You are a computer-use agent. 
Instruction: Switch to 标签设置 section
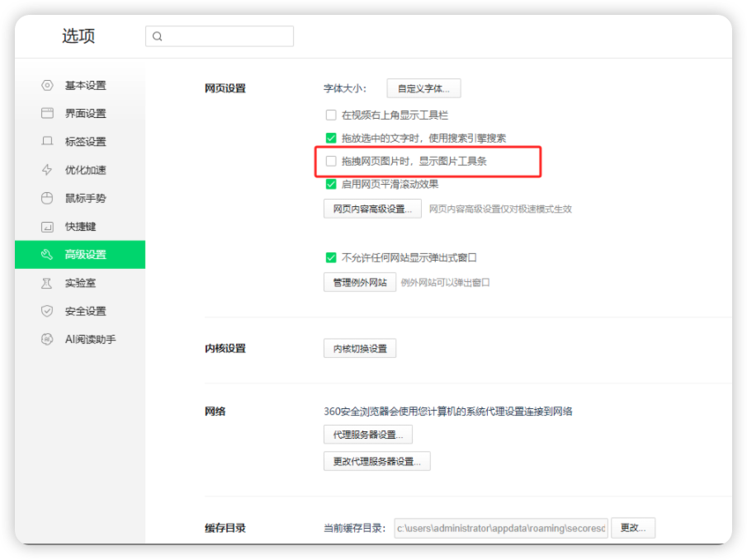(80, 141)
